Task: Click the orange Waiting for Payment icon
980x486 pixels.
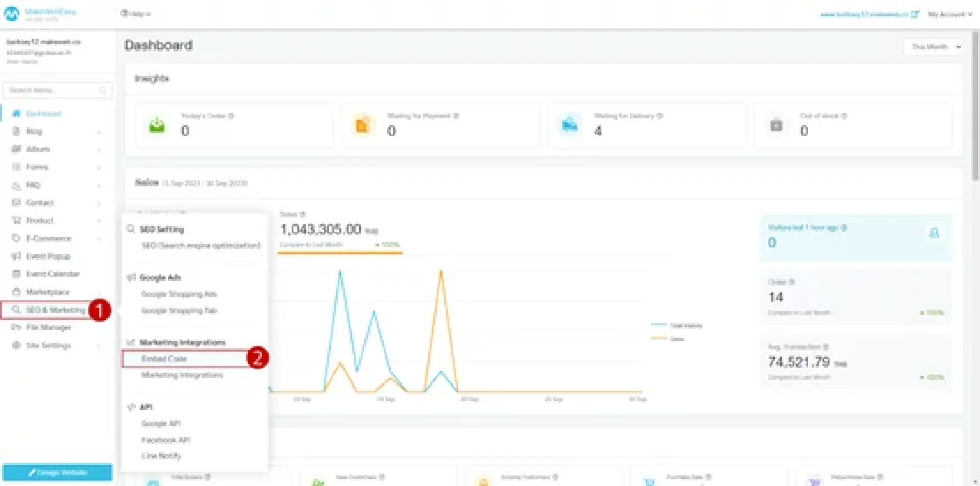Action: pos(362,125)
